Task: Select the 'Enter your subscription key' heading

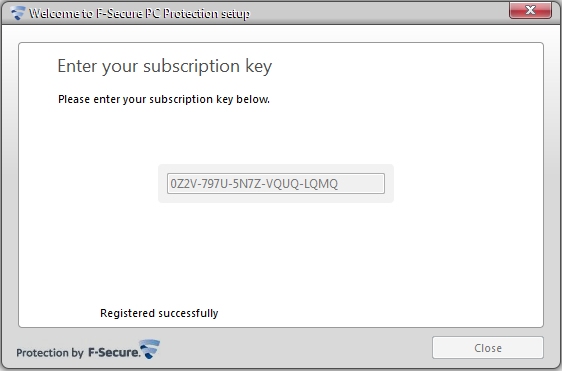Action: 165,66
